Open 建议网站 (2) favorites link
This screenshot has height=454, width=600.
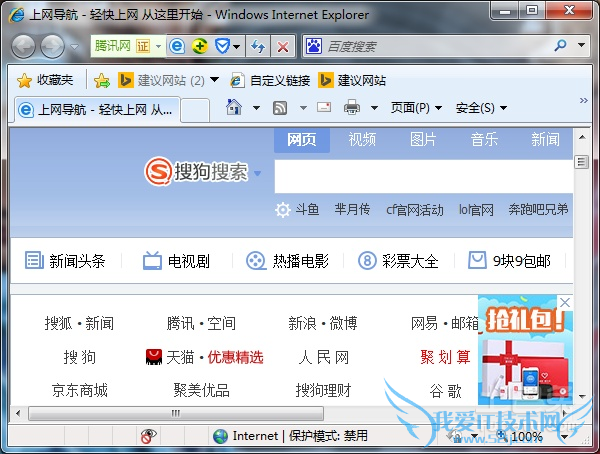[161, 80]
